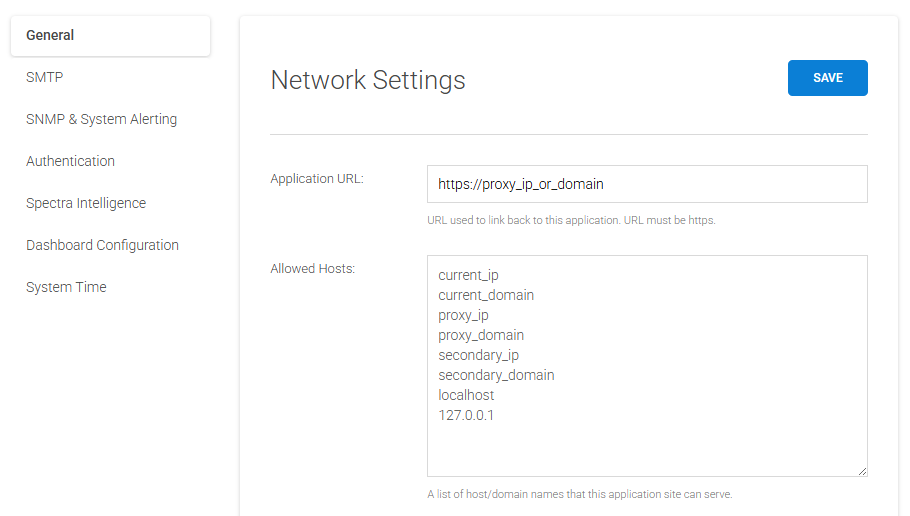Click the proxy_domain line in Allowed Hosts

tap(481, 335)
